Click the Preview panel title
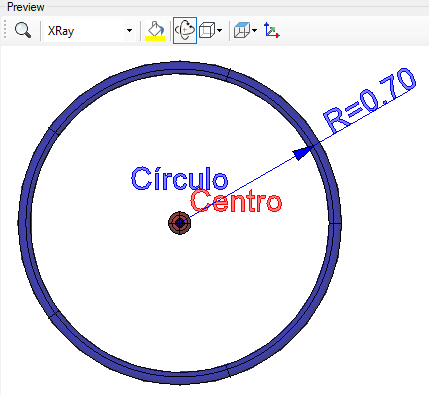Viewport: 429px width, 395px height. coord(26,7)
